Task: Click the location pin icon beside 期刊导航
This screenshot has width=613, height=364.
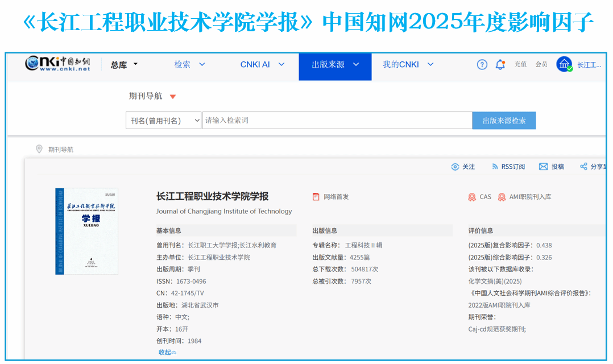Action: click(39, 149)
